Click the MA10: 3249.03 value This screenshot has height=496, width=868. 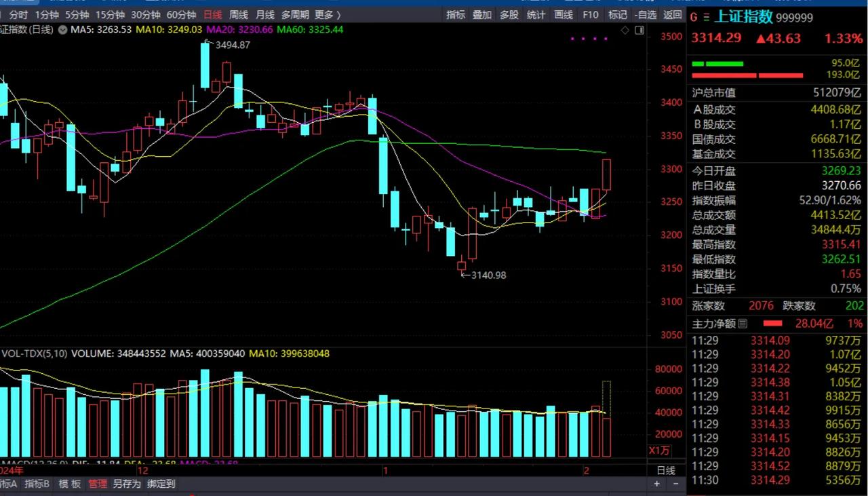pos(169,29)
